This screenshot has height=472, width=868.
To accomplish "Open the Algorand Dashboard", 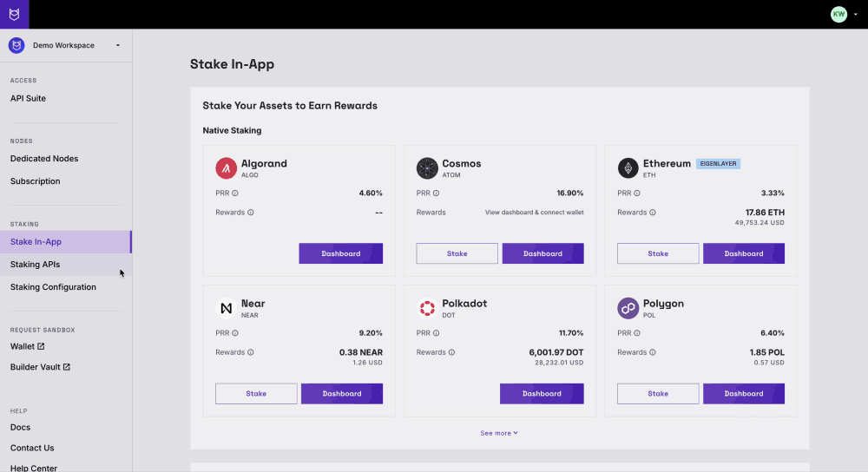I will [x=341, y=253].
